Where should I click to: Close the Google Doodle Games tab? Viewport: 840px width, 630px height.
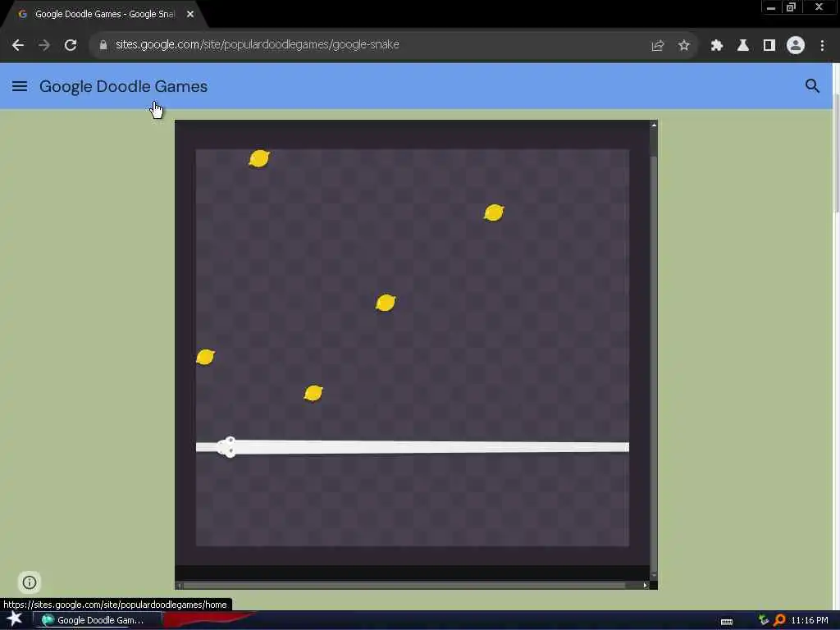(x=190, y=15)
